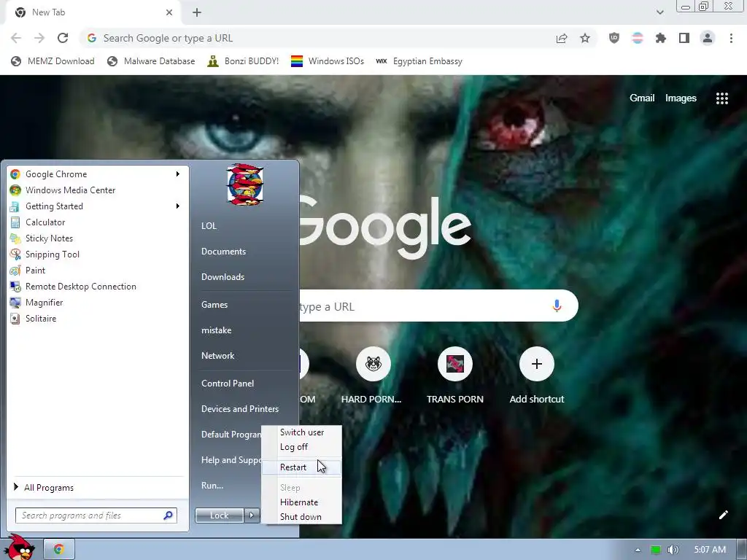Screen dimensions: 747x560
Task: Open the LOL user folder
Action: (x=209, y=226)
